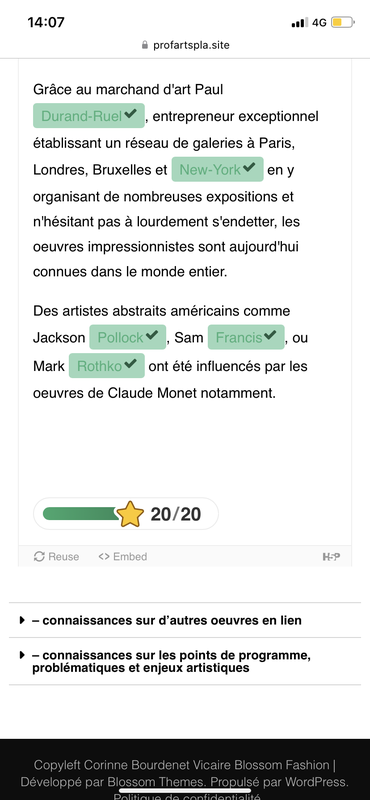The image size is (370, 800).
Task: Click the Embed button
Action: [x=122, y=557]
